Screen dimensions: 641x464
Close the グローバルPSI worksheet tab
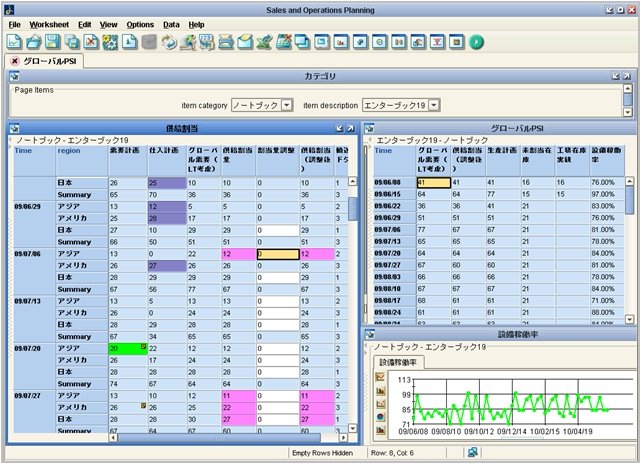[x=15, y=61]
